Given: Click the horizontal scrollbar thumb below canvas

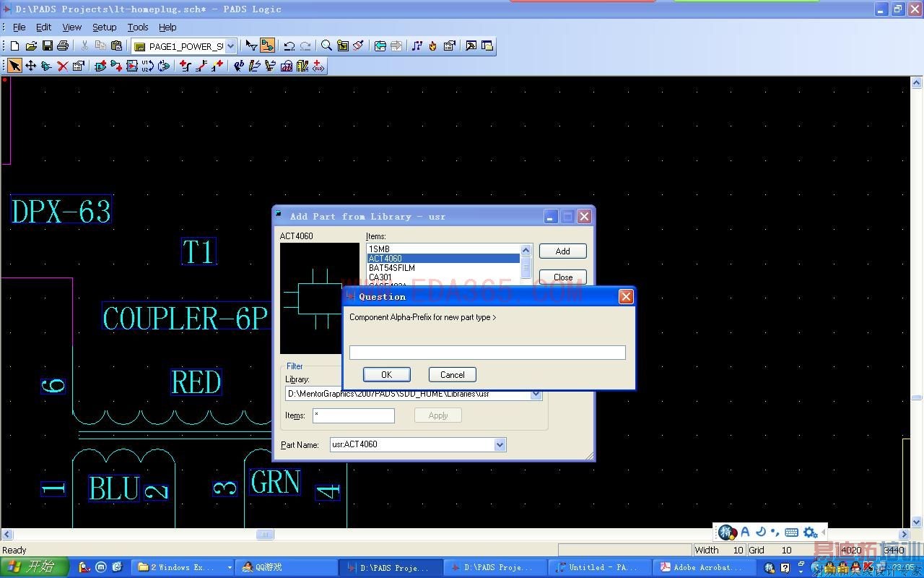Looking at the screenshot, I should (265, 535).
